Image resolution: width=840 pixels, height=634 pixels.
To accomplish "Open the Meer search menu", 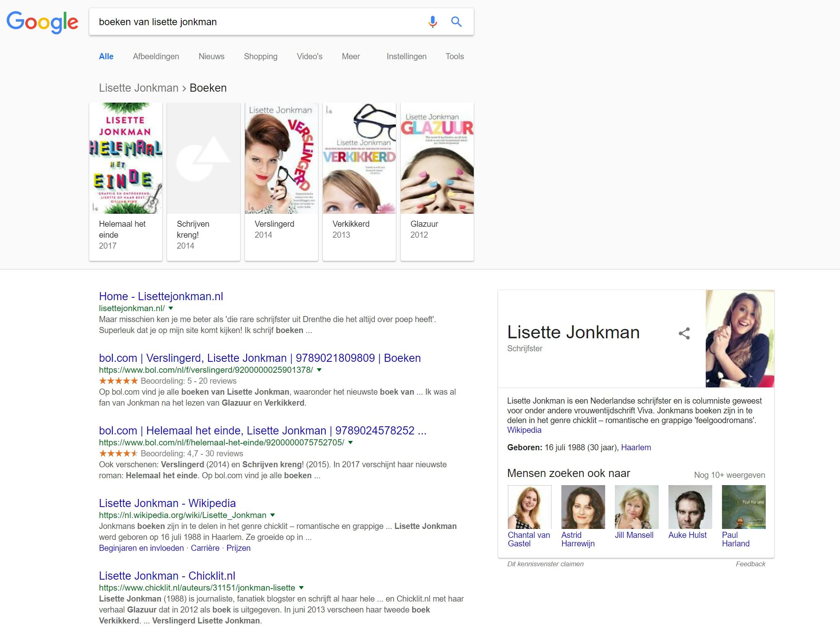I will pos(350,56).
